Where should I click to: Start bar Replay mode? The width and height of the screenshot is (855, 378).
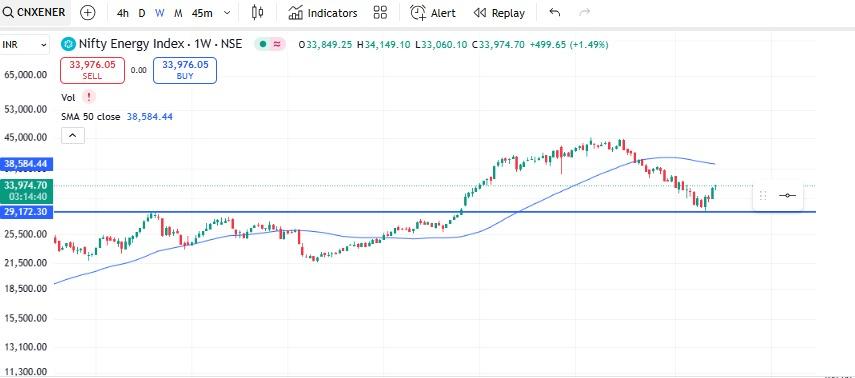[499, 13]
